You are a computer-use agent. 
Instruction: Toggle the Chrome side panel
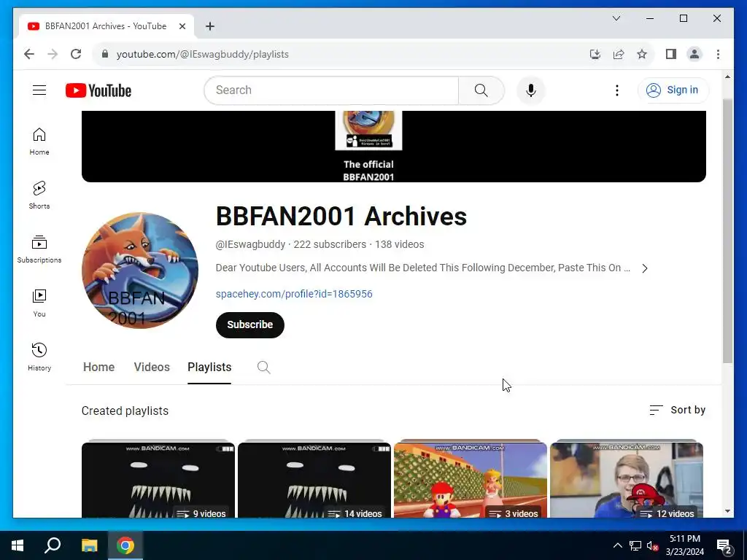671,54
